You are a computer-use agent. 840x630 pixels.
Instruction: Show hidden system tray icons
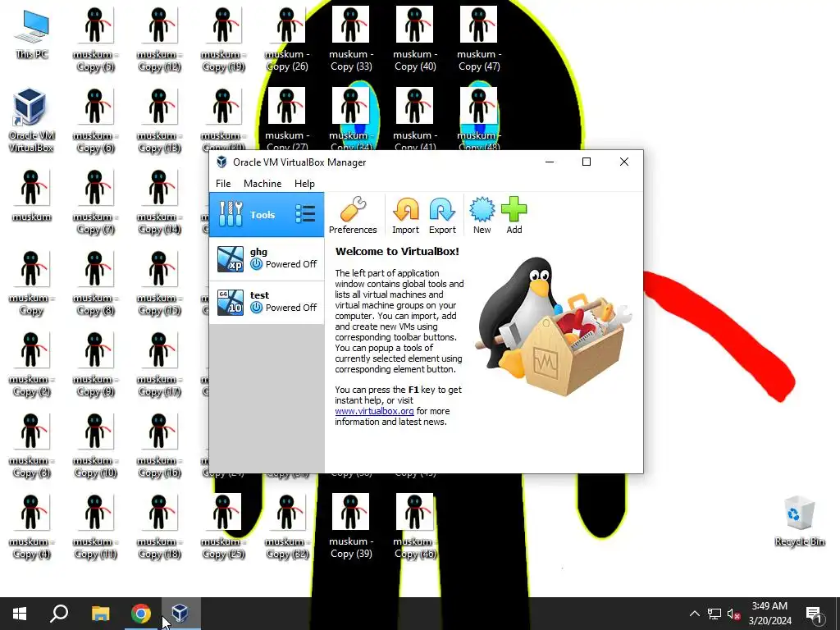694,614
